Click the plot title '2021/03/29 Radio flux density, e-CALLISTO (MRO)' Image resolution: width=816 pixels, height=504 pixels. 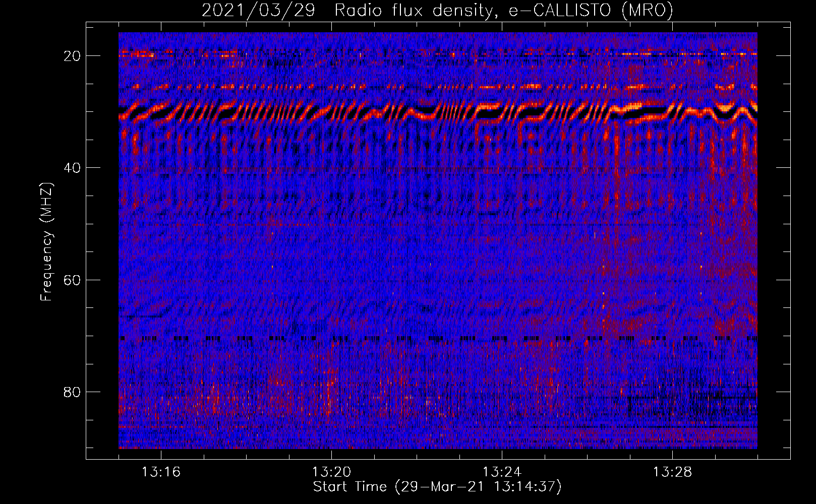[x=437, y=11]
